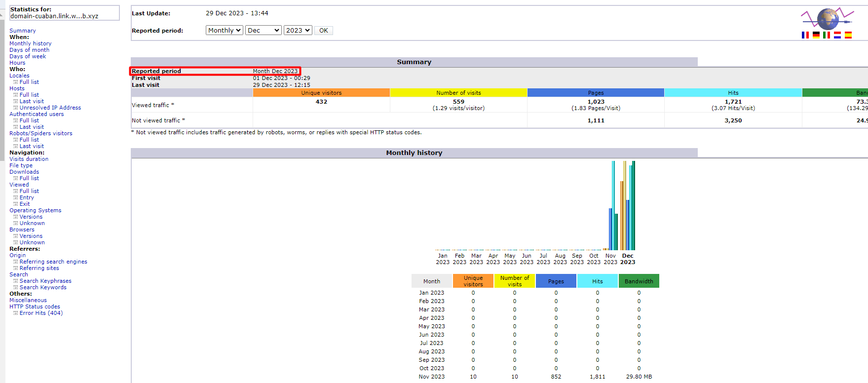Click the Spanish flag icon

tap(848, 35)
